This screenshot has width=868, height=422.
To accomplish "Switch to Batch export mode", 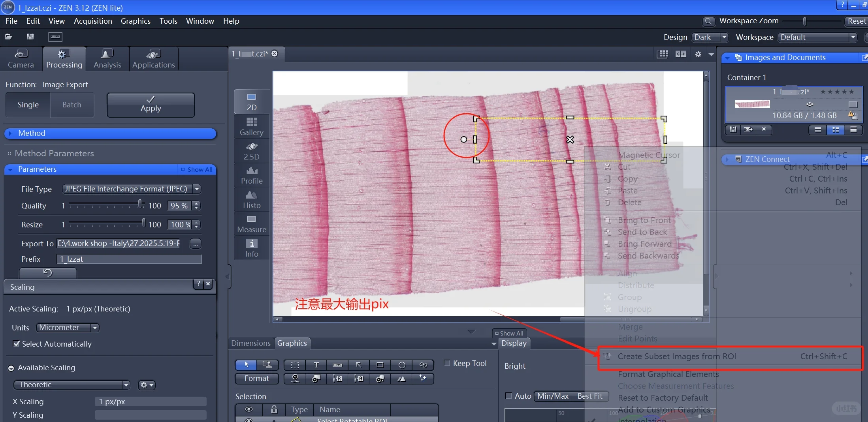I will tap(72, 105).
